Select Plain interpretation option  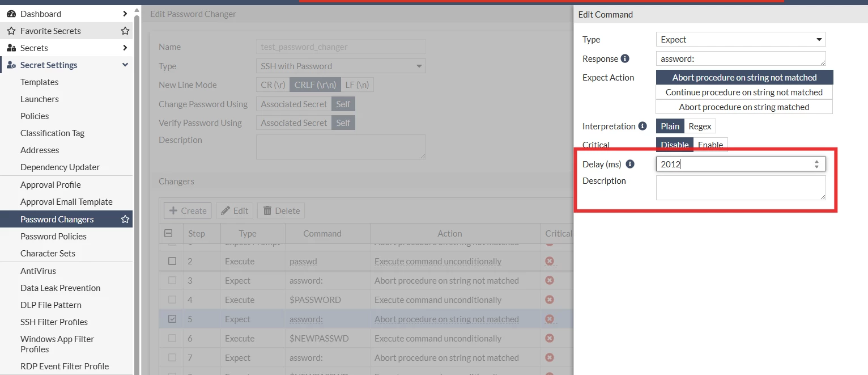click(x=670, y=126)
